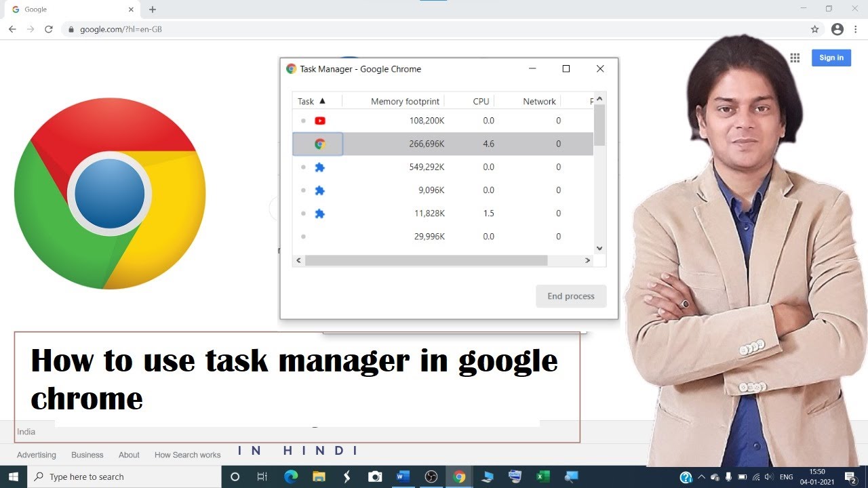Click the site padlock icon in address bar
Screen dimensions: 868x488
coord(71,29)
